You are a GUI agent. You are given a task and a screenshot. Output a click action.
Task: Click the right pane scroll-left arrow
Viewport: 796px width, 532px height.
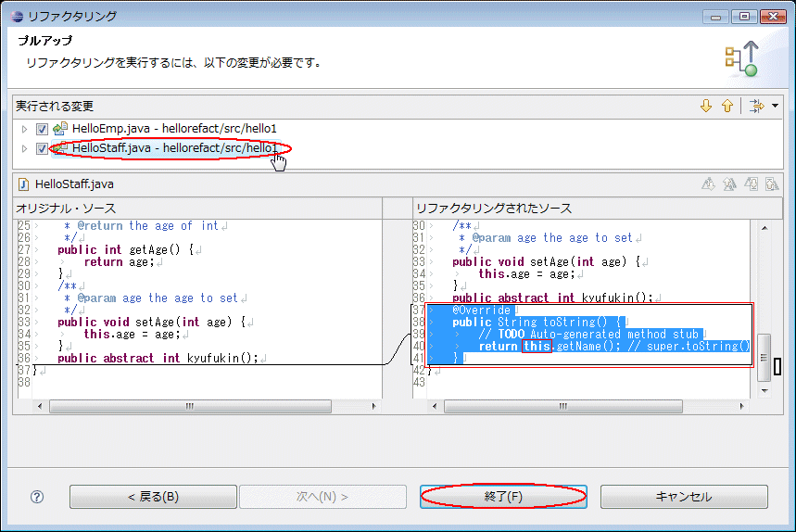click(435, 406)
